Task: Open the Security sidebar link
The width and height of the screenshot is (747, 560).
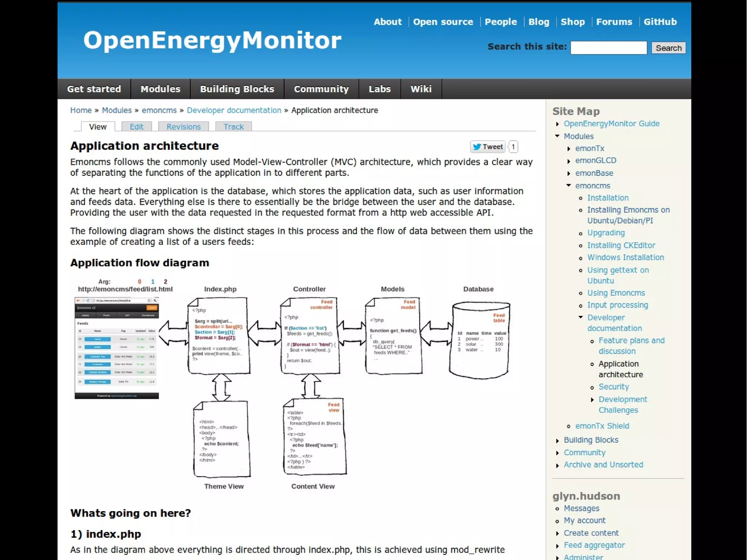Action: tap(614, 387)
